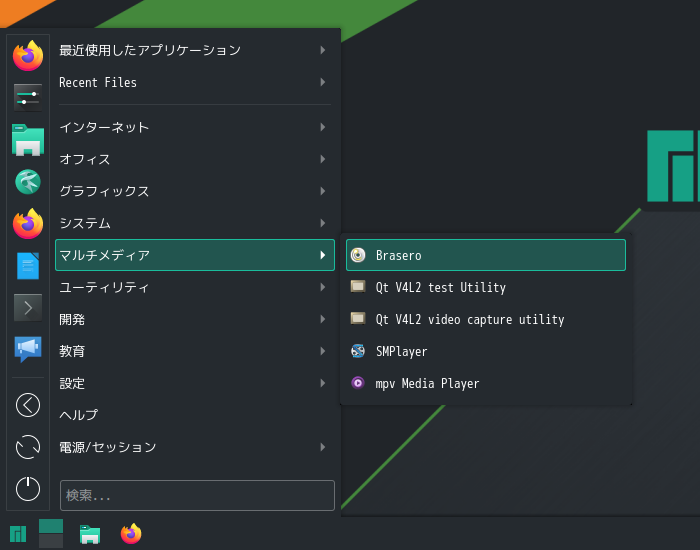Select the ヘルプ menu entry
Screen dimensions: 700x550
point(195,415)
